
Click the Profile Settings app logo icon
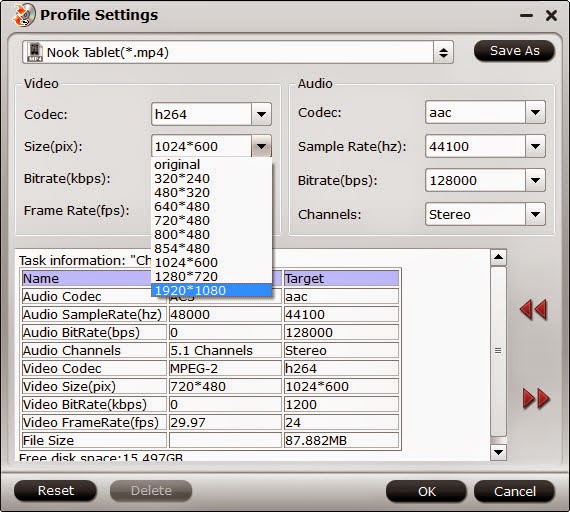click(24, 15)
